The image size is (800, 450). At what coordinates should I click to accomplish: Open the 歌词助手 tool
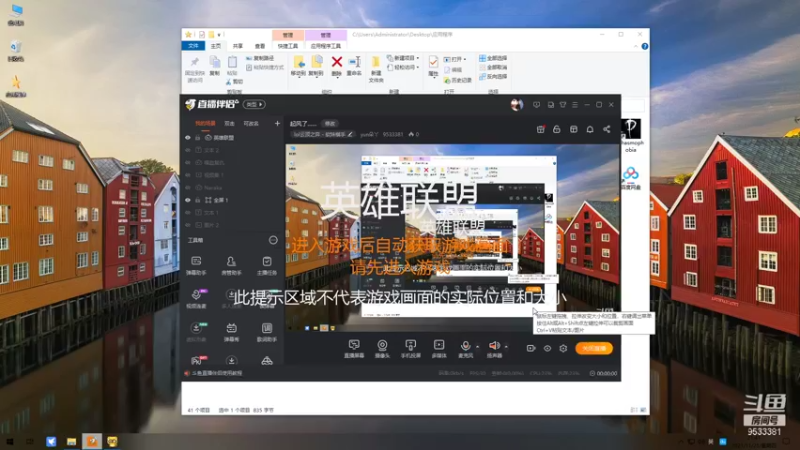(267, 332)
